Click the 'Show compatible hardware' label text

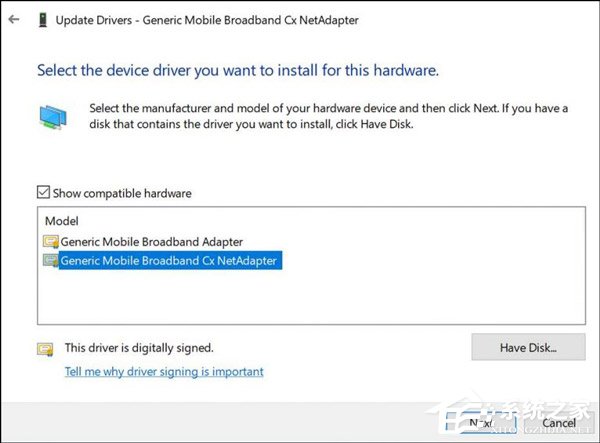click(121, 193)
